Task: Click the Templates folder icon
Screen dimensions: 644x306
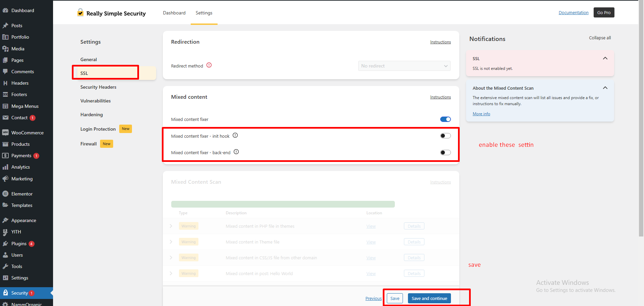Action: click(x=5, y=205)
